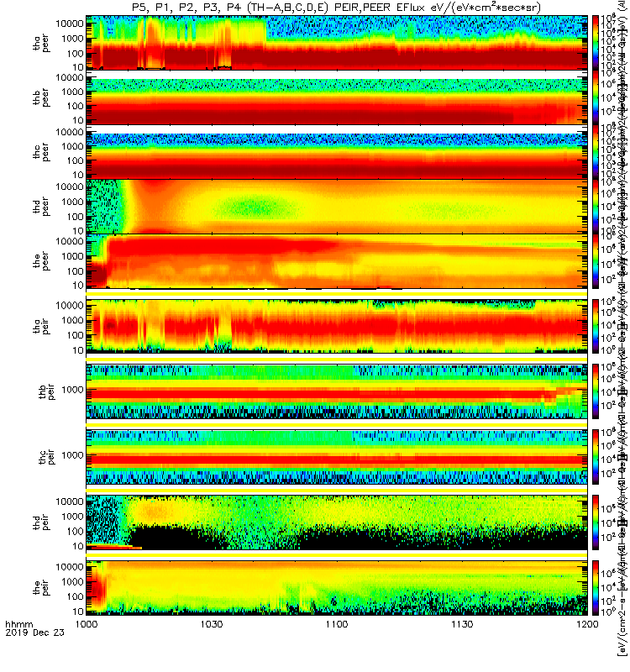Click the 1200 time axis label
Image resolution: width=630 pixels, height=672 pixels.
tap(587, 624)
